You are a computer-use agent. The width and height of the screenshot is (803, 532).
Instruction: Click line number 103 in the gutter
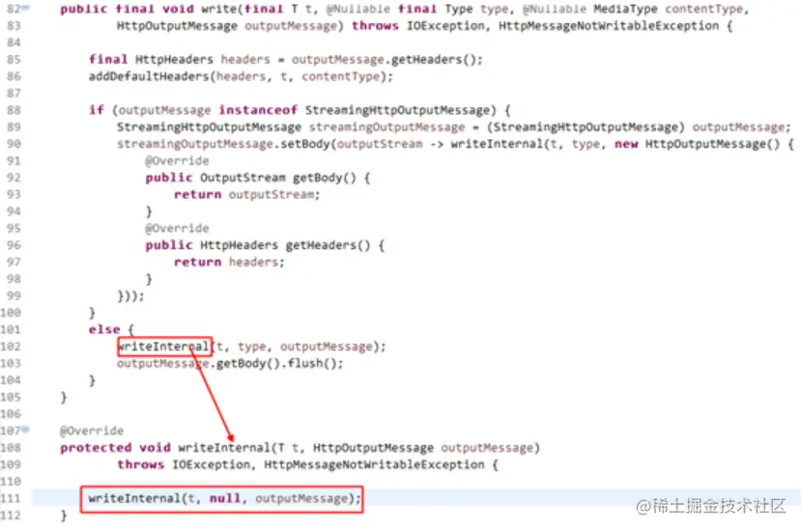11,363
